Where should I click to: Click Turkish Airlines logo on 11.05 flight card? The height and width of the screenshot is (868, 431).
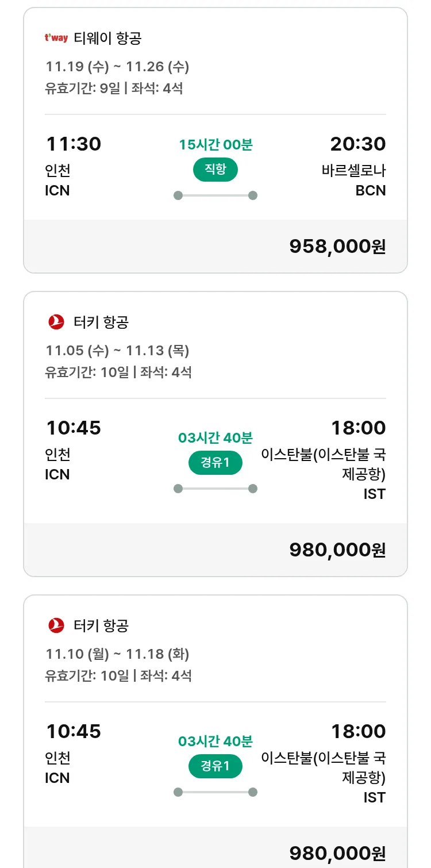point(56,322)
